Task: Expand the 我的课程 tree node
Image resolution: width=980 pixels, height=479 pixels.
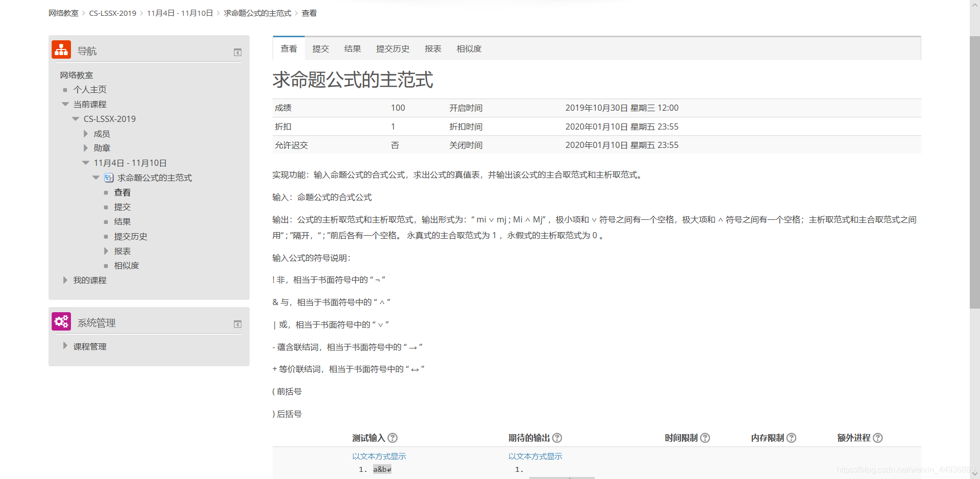Action: tap(65, 280)
